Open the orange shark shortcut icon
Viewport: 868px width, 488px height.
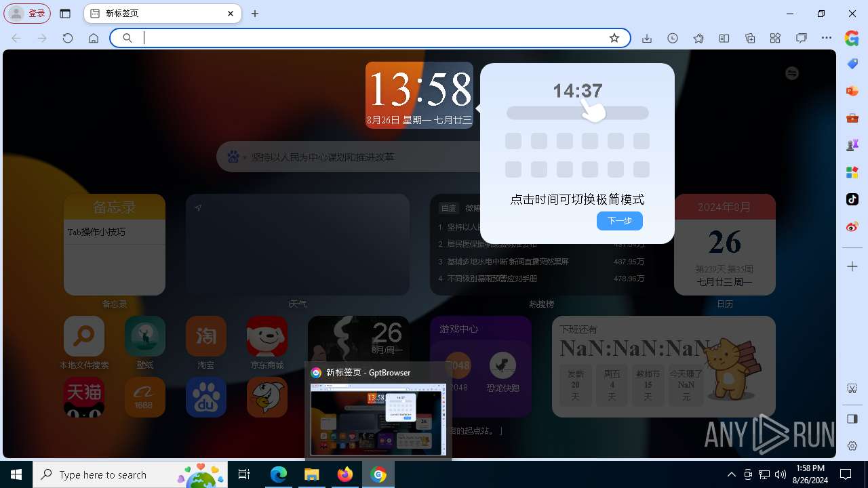[x=267, y=397]
